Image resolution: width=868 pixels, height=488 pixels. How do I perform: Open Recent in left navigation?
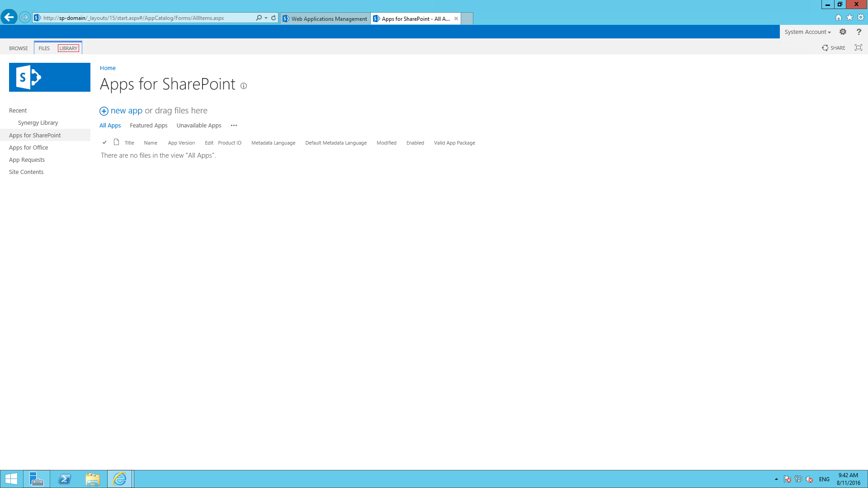18,111
